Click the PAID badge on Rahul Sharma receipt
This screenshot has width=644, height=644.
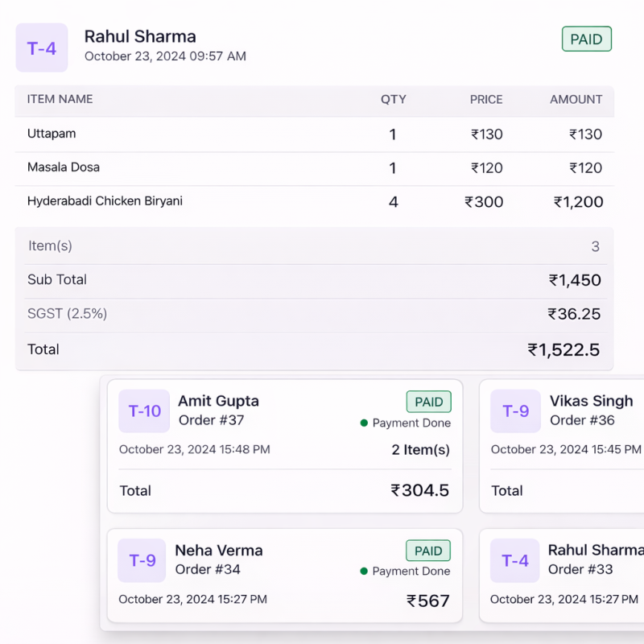pyautogui.click(x=587, y=39)
